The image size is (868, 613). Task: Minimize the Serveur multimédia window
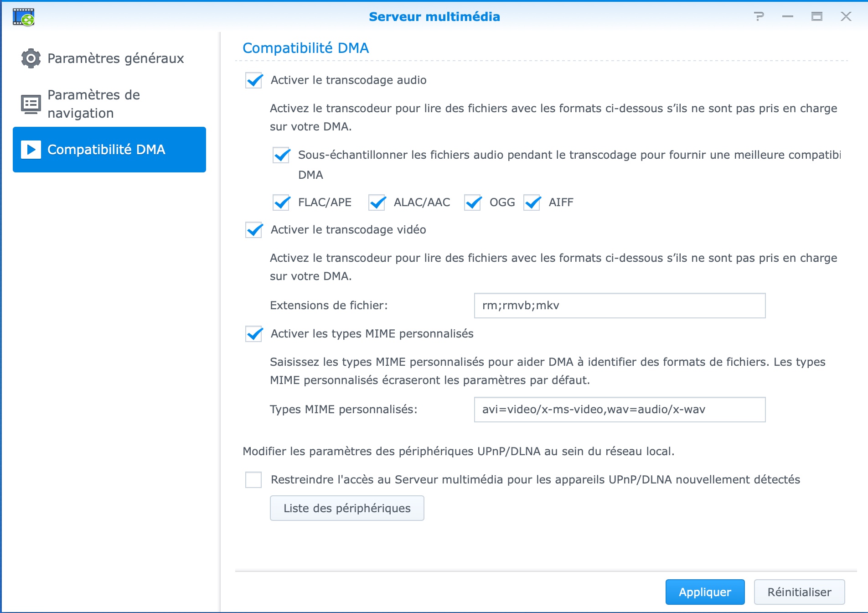point(788,17)
